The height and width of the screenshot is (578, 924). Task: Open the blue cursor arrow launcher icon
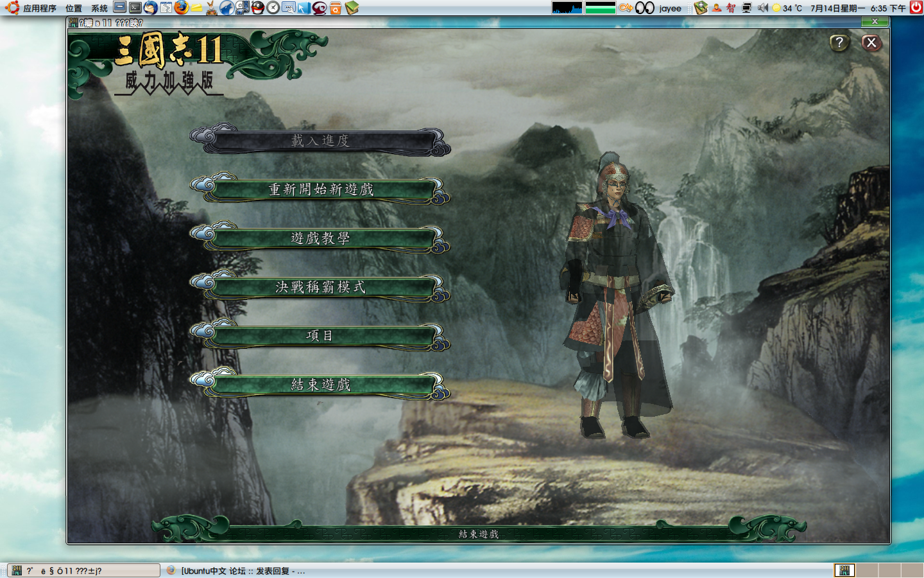point(304,8)
